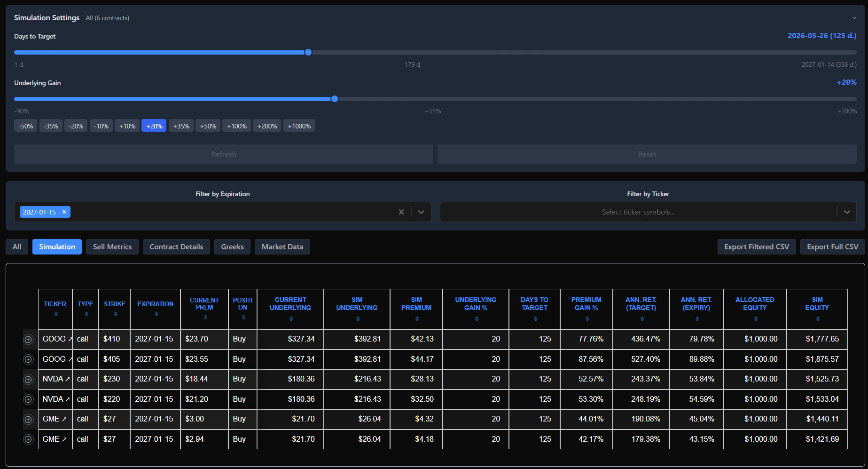Click the ticker symbols input field
Viewport: 868px width, 469px height.
point(638,212)
